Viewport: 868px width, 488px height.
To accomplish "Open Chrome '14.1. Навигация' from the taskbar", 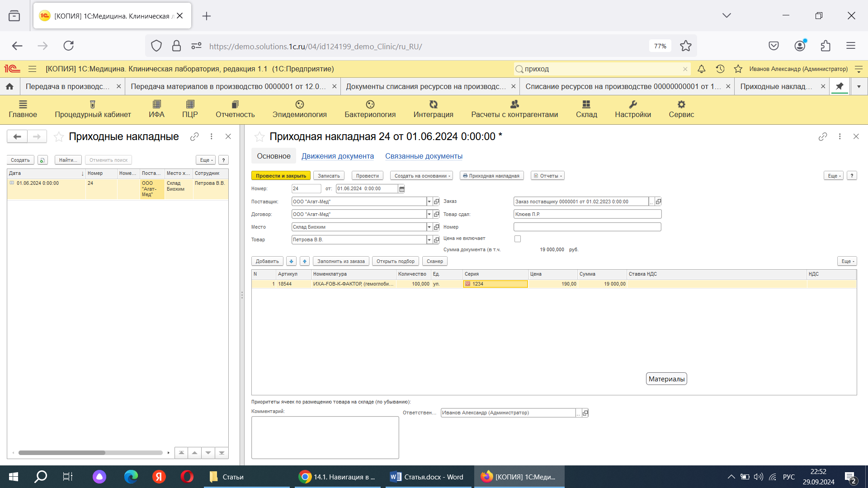I will pyautogui.click(x=337, y=477).
